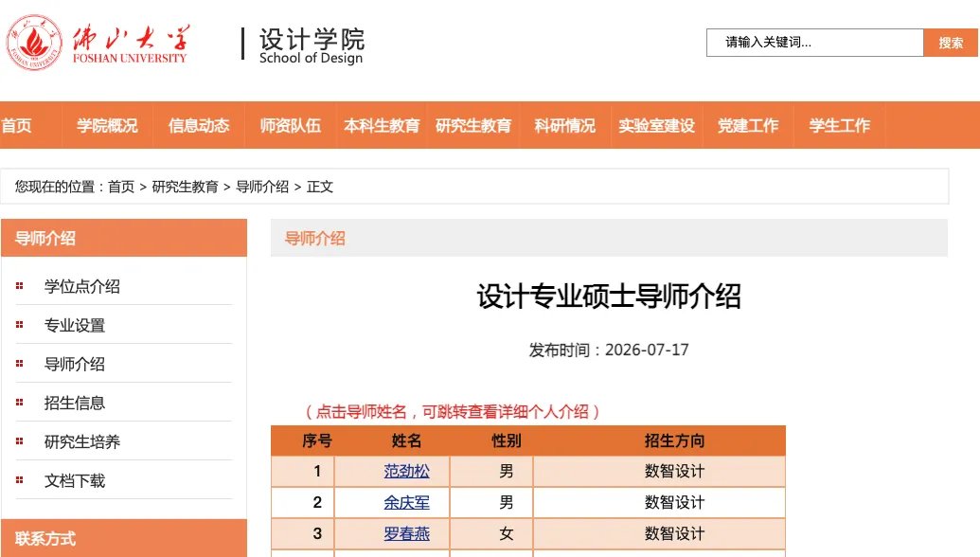
Task: Open 招生信息 in the sidebar
Action: click(x=75, y=404)
